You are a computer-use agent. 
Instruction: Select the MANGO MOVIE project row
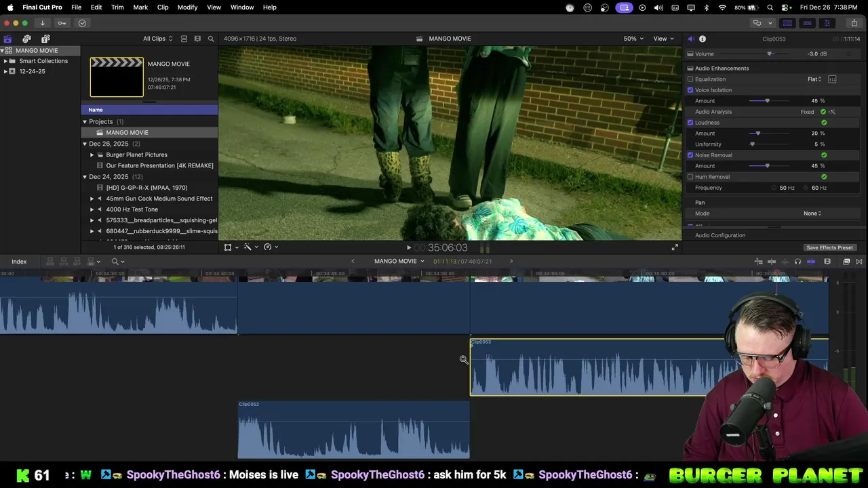(x=150, y=133)
